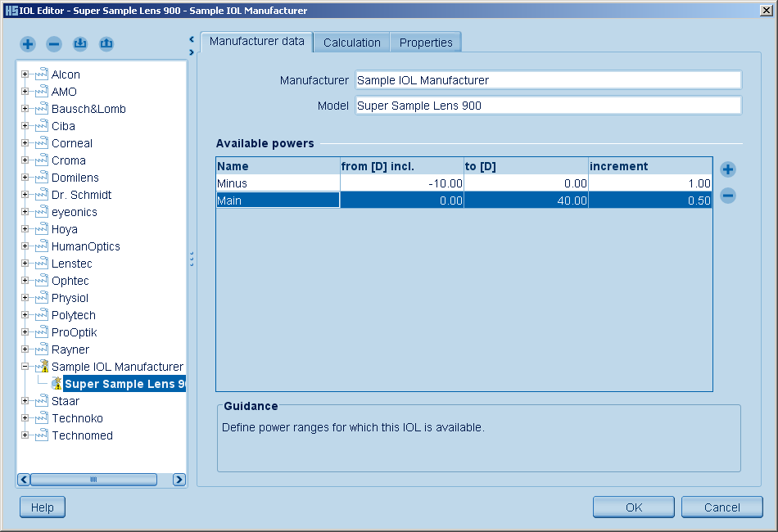Expand the Rayner tree node

25,349
